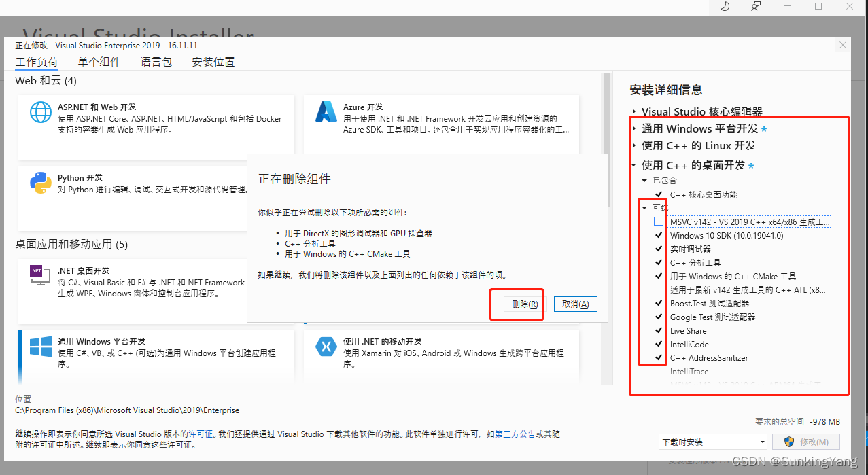
Task: Uncheck Boost.Test 测试适配器
Action: 659,303
